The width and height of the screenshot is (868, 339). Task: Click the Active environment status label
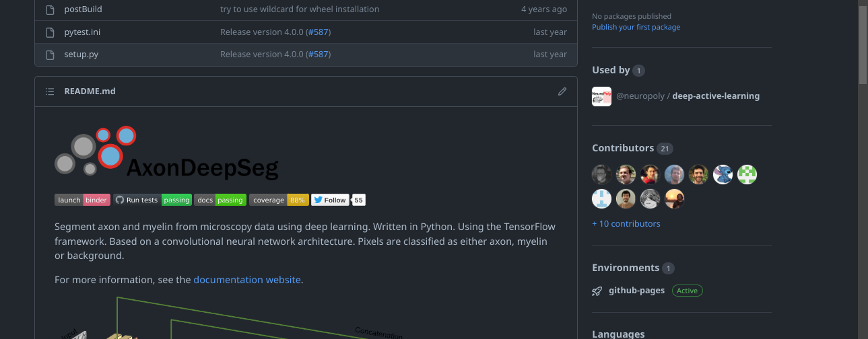coord(687,291)
